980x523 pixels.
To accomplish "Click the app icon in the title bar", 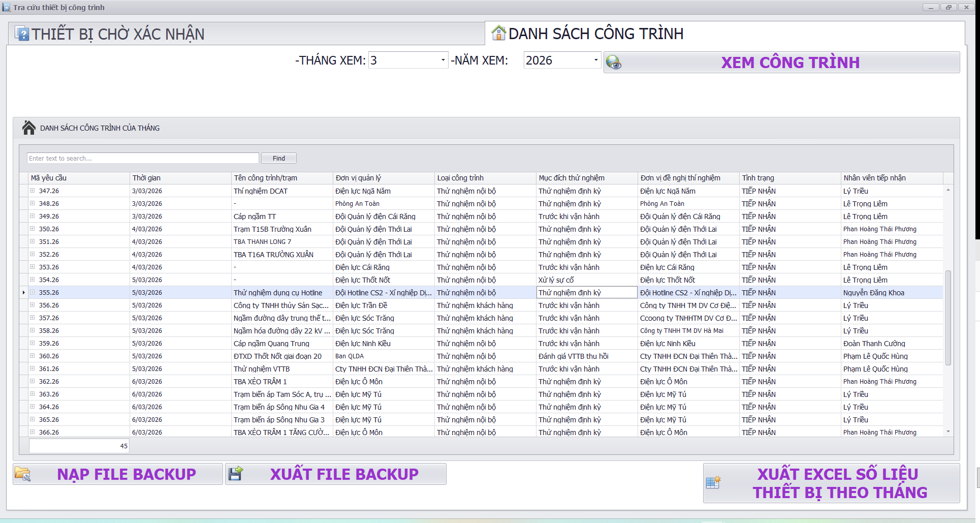I will [x=6, y=7].
